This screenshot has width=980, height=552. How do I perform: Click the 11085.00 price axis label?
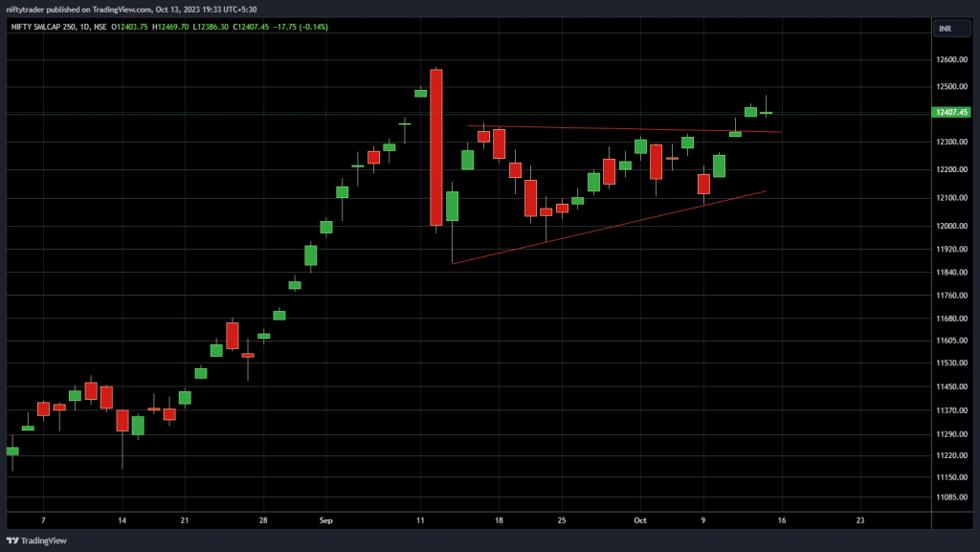coord(951,497)
